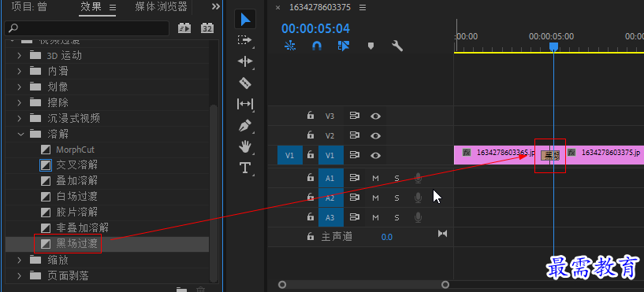Toggle the V2 track lock
Image resolution: width=644 pixels, height=292 pixels.
pyautogui.click(x=311, y=135)
